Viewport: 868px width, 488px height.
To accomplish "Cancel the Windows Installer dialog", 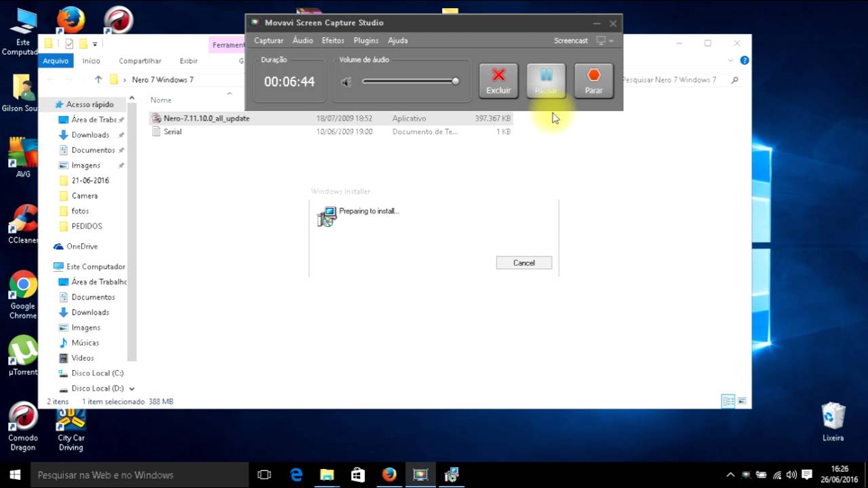I will click(x=524, y=262).
